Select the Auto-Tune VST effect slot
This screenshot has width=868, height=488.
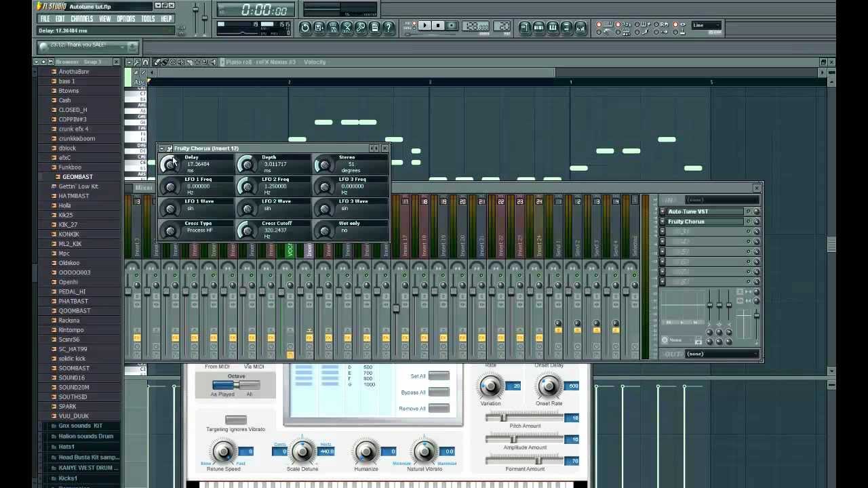click(705, 211)
